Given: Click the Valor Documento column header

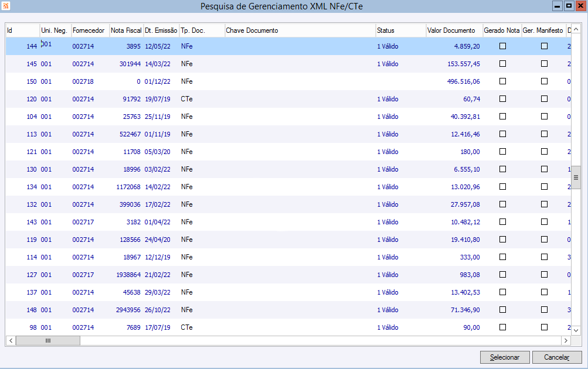Looking at the screenshot, I should pos(454,30).
